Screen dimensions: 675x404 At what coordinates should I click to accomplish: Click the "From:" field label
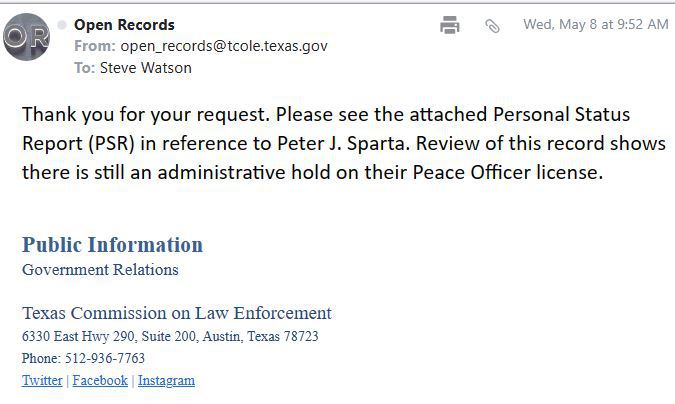94,46
